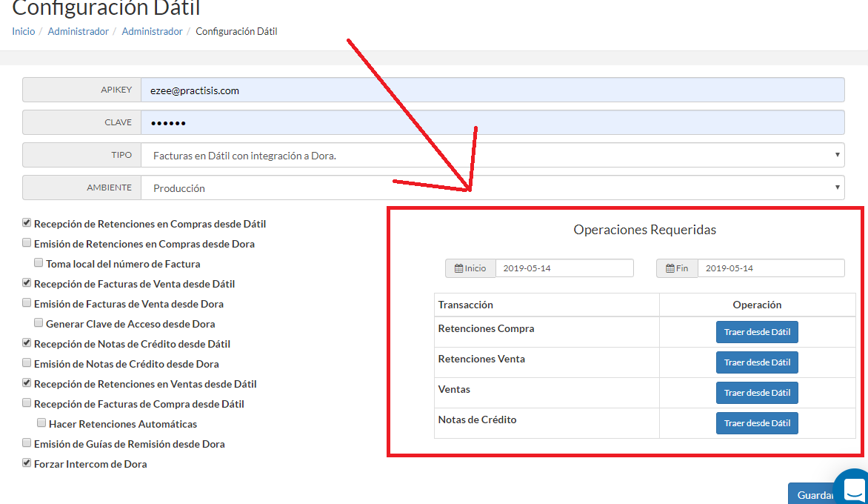Fetch Ventas with Traer desde Dátil button
The width and height of the screenshot is (868, 504).
[756, 393]
